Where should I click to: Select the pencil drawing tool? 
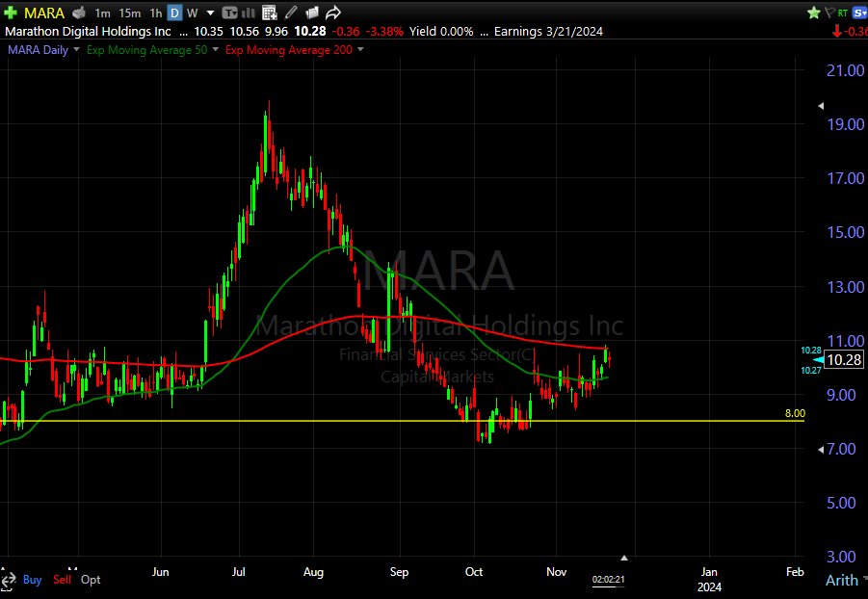291,13
